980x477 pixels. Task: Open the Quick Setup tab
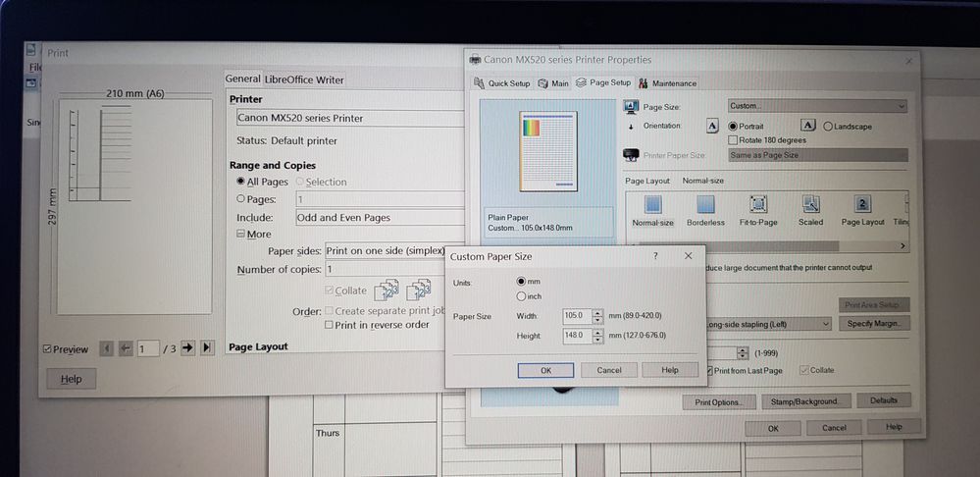point(502,83)
